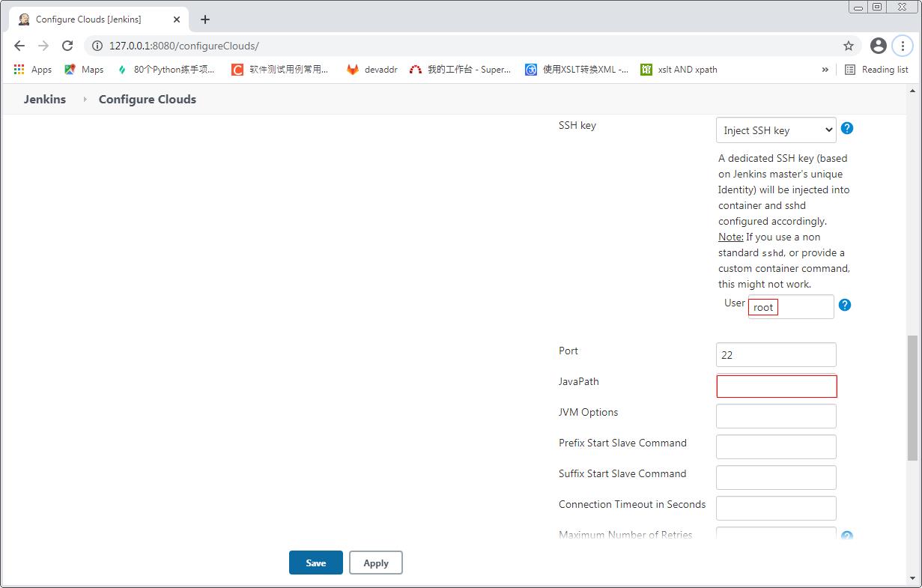Open Reading list

coord(876,70)
